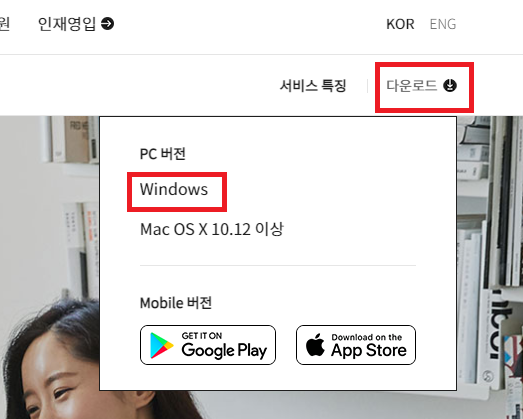The width and height of the screenshot is (523, 419).
Task: Open the 서비스 특징 tab
Action: [x=313, y=86]
